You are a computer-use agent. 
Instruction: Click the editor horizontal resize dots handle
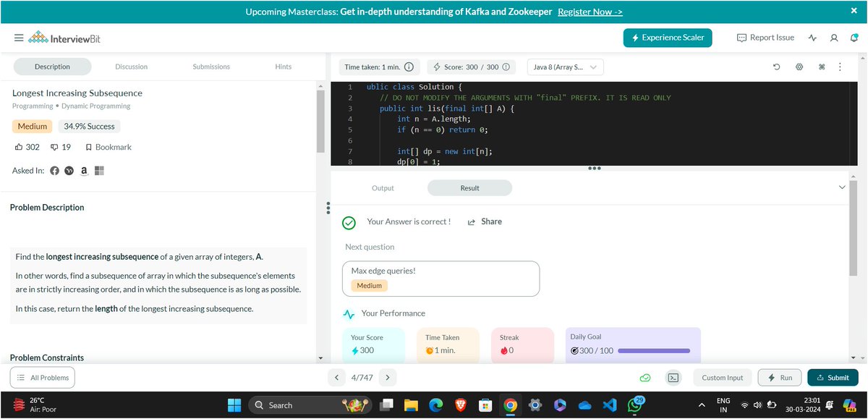click(x=595, y=168)
